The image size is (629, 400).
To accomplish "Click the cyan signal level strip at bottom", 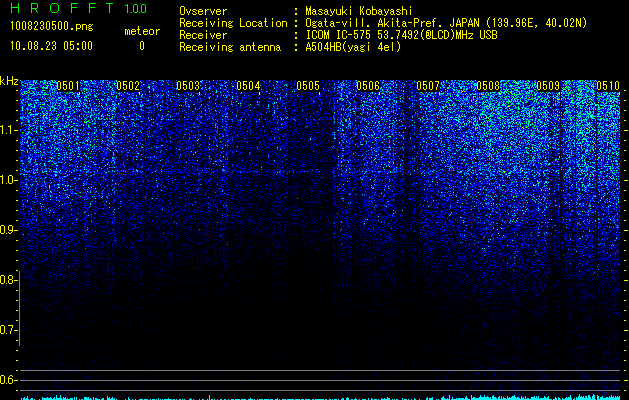I will coord(320,397).
